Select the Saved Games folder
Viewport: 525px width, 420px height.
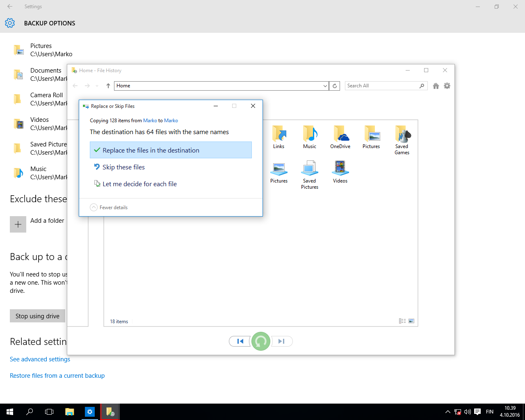tap(402, 140)
